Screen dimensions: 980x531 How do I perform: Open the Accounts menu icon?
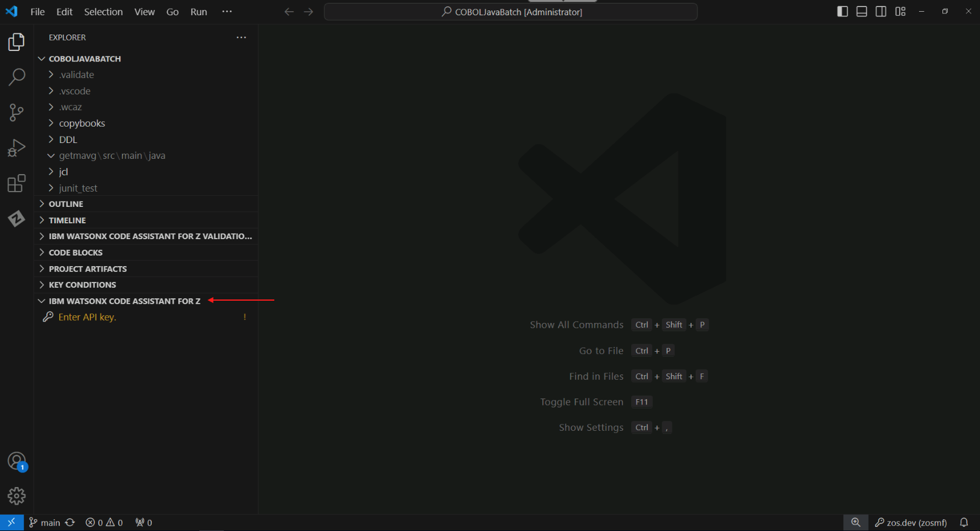pyautogui.click(x=16, y=461)
